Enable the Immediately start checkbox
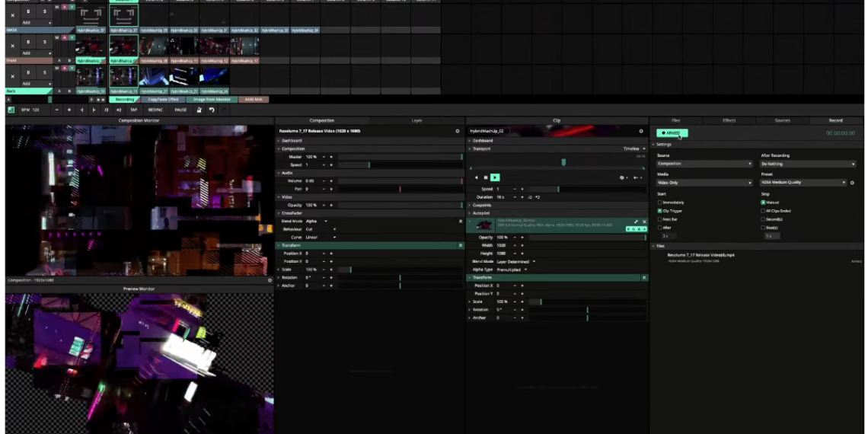The width and height of the screenshot is (868, 434). click(x=659, y=203)
